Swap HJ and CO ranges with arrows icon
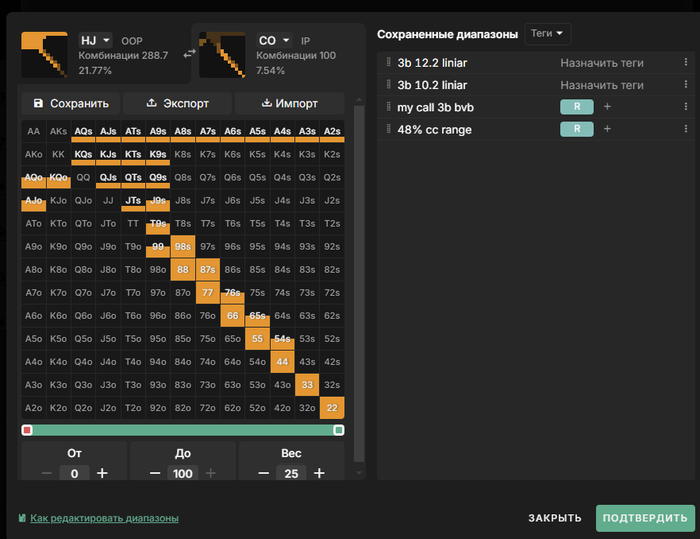This screenshot has height=539, width=700. click(x=189, y=54)
